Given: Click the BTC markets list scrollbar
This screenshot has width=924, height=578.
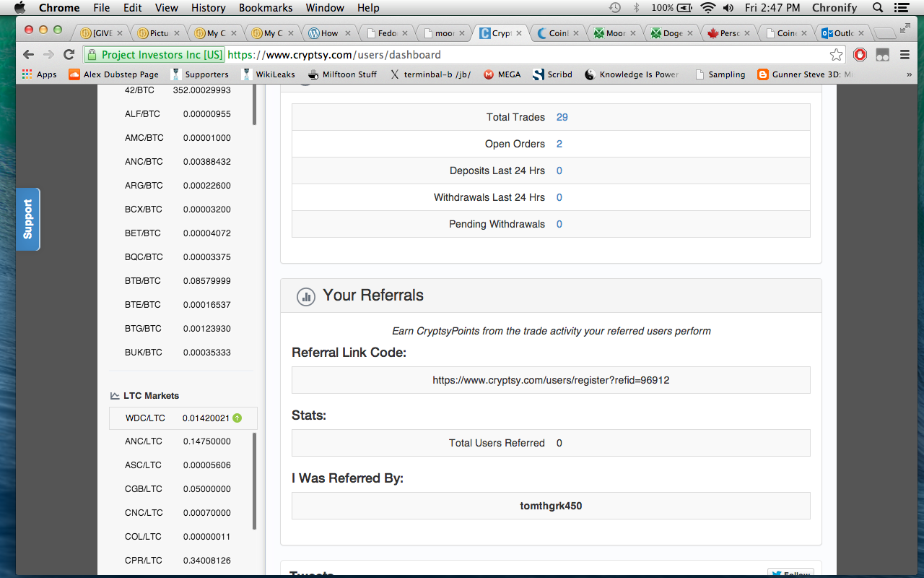Looking at the screenshot, I should pos(254,105).
